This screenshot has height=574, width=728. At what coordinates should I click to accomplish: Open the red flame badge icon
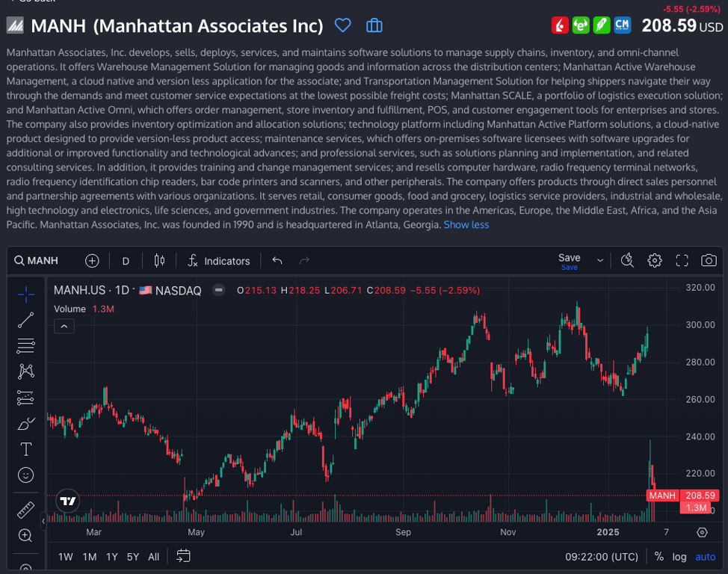[x=560, y=25]
